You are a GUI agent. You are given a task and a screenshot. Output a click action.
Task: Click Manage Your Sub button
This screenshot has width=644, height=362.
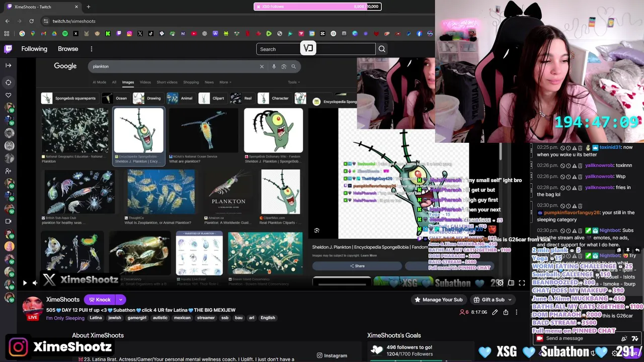coord(438,300)
